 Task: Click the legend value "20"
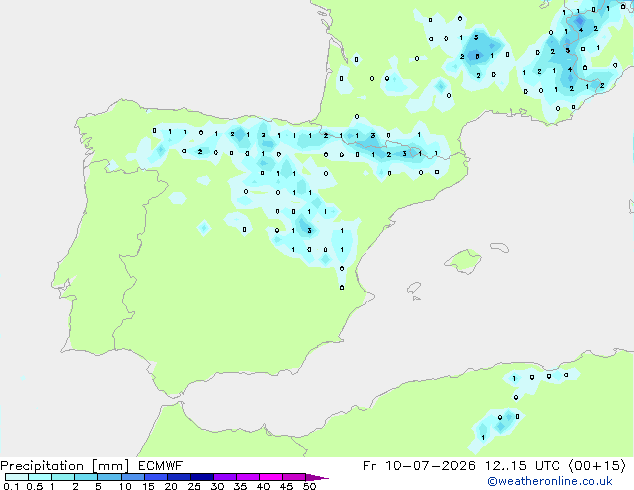[171, 486]
